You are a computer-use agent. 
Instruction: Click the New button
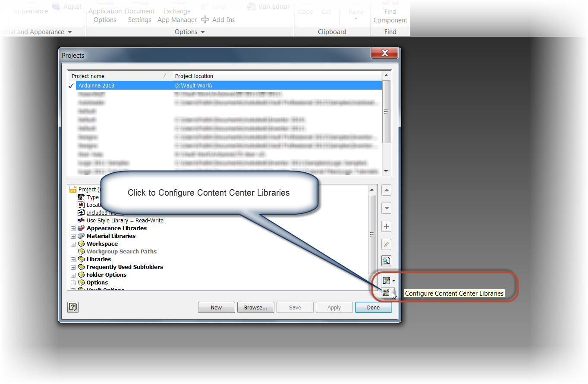click(x=217, y=307)
